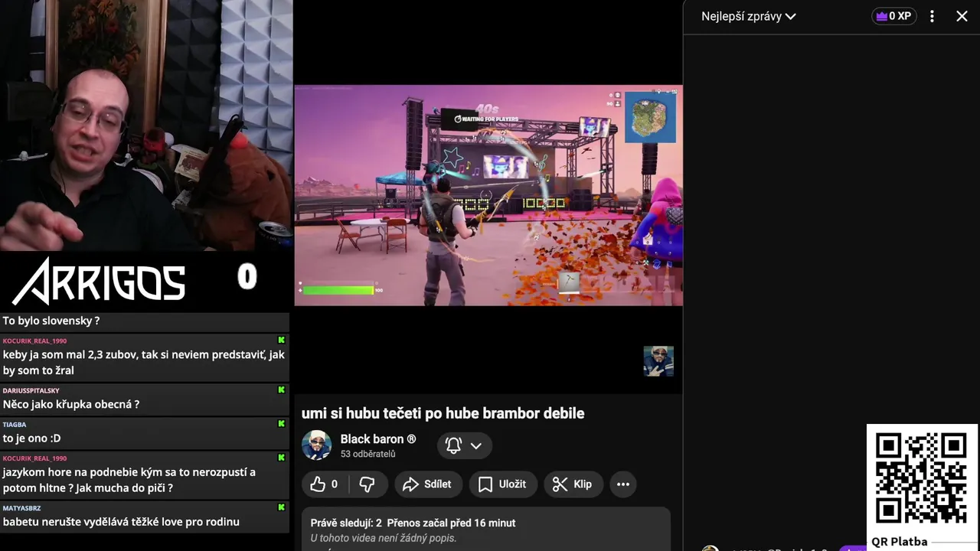980x551 pixels.
Task: Open more actions ellipsis under video
Action: [x=623, y=484]
